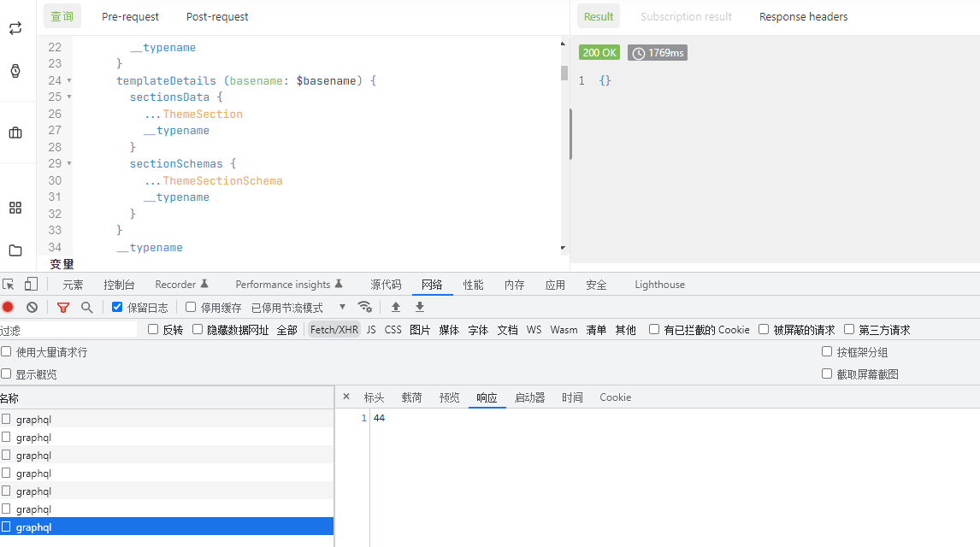The height and width of the screenshot is (547, 980).
Task: Check the 隐藏数据网址 checkbox
Action: click(x=198, y=330)
